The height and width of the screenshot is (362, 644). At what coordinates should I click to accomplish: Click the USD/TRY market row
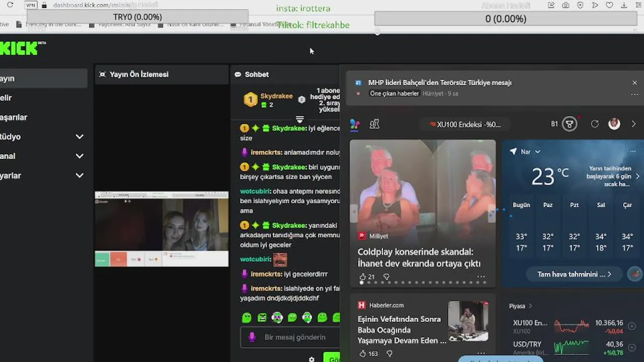[x=568, y=347]
